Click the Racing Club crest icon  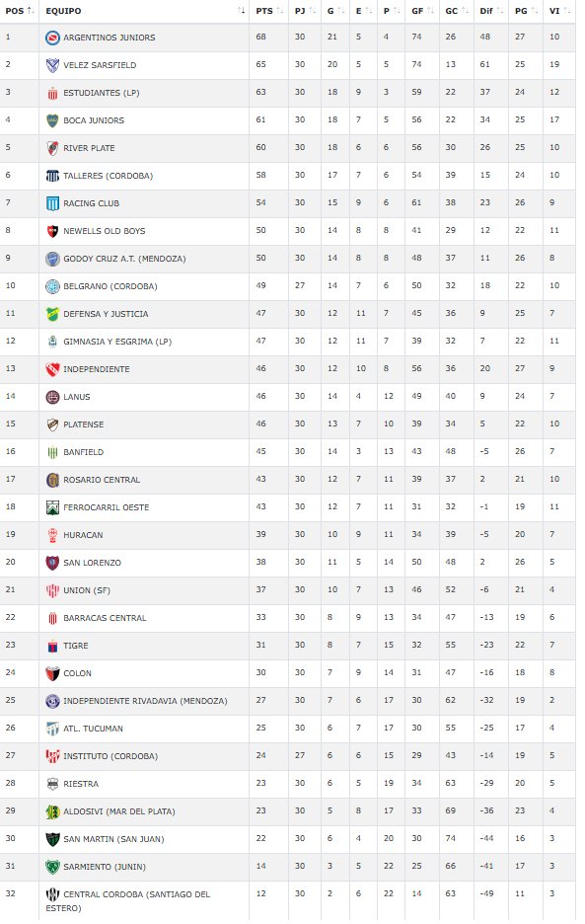click(52, 204)
